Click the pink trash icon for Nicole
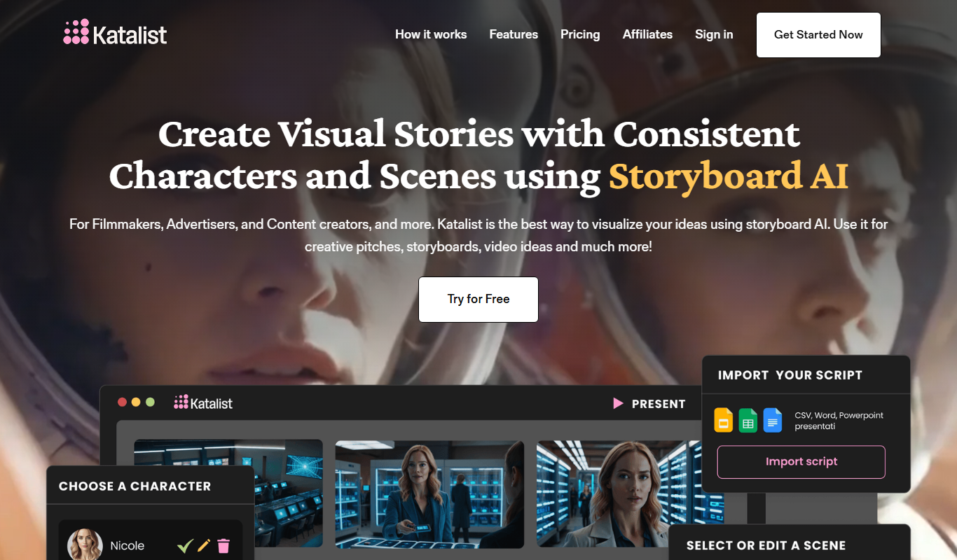 click(x=223, y=546)
